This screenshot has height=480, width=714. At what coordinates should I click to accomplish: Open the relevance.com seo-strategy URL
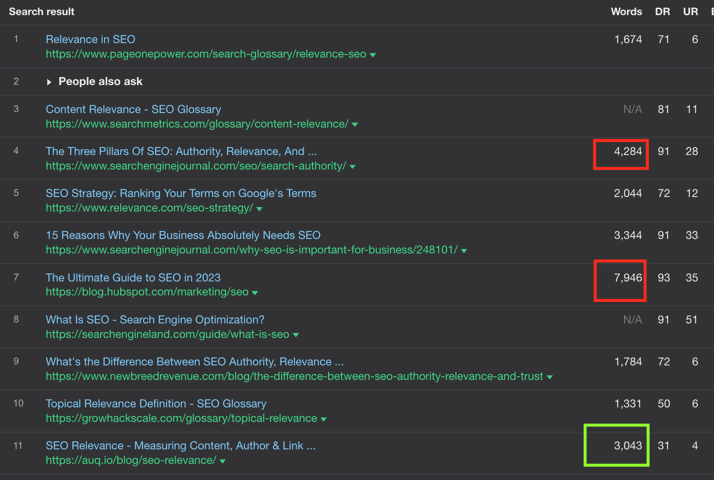point(149,208)
